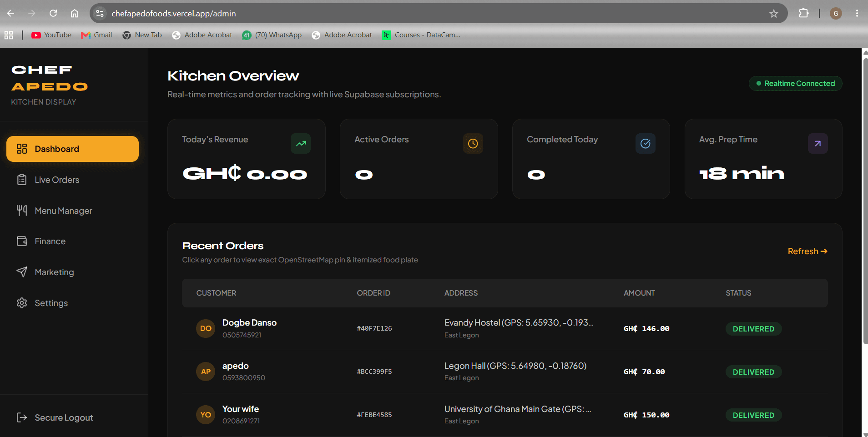Open the Gmail bookmark
The image size is (868, 437).
(96, 35)
